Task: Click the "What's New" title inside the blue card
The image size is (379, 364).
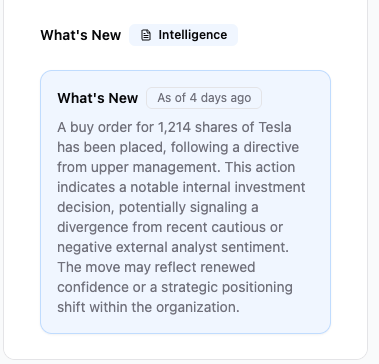Action: point(98,98)
